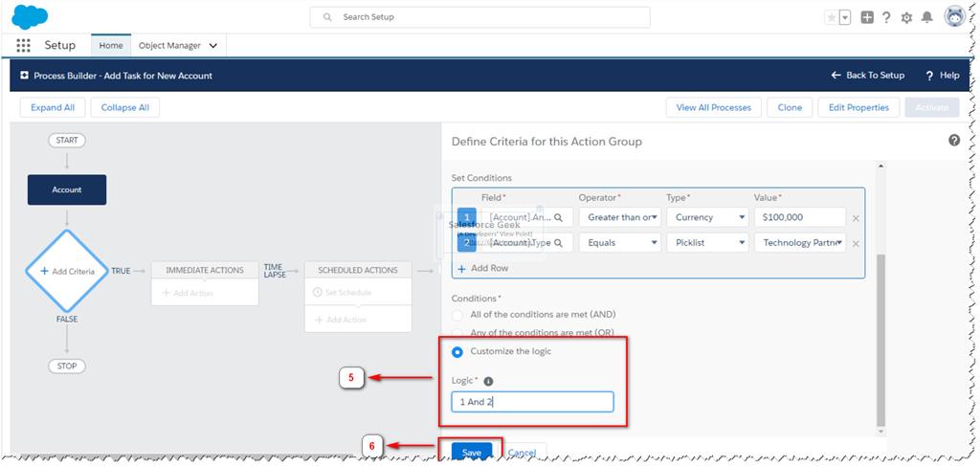Click the START node

pos(67,141)
